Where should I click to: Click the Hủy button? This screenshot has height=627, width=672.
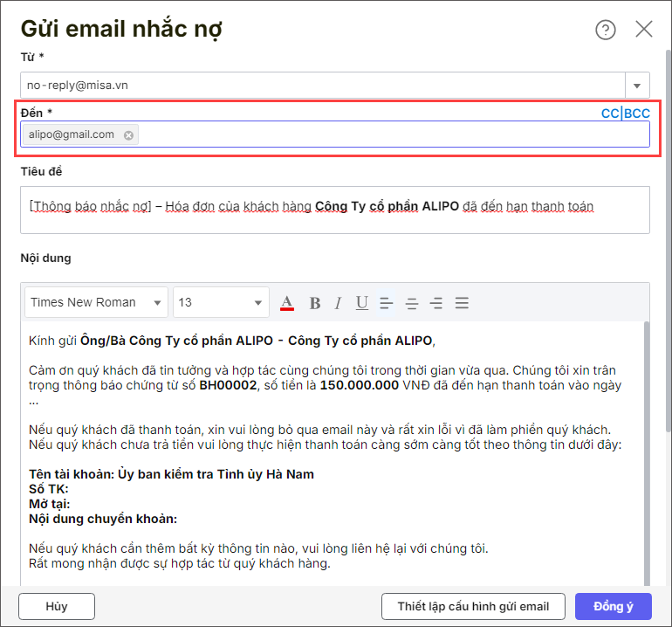(57, 606)
